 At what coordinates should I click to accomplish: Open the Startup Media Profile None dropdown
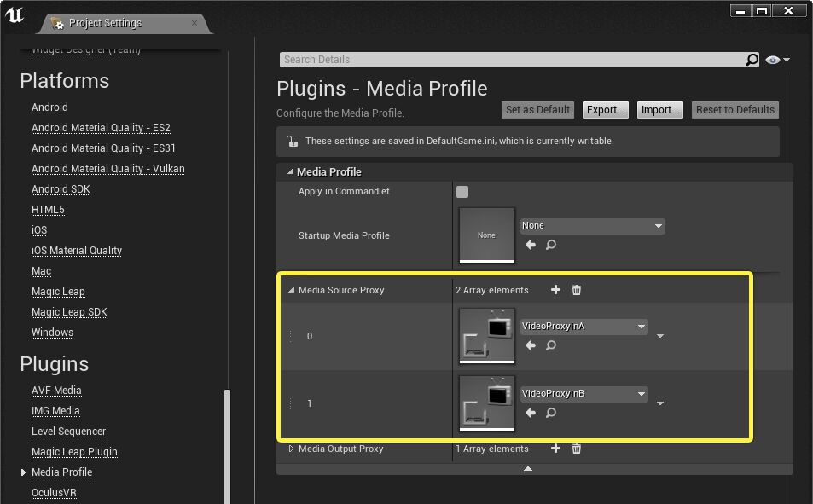(592, 225)
